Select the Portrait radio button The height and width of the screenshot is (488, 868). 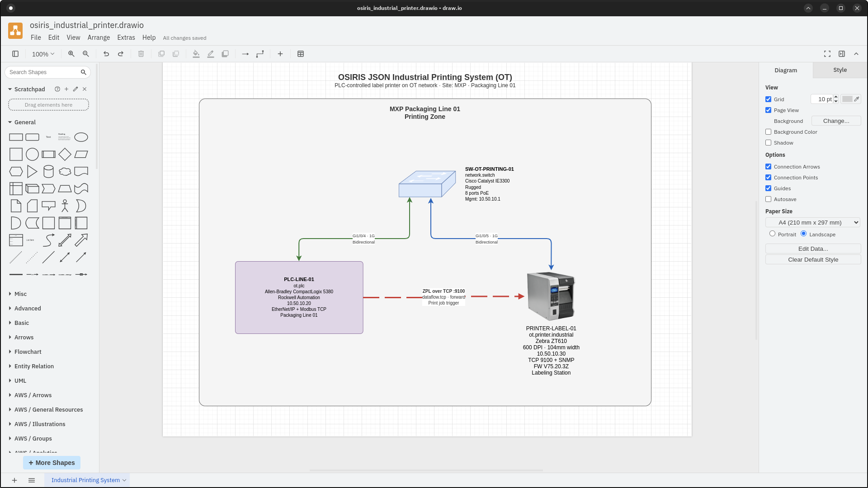[773, 234]
